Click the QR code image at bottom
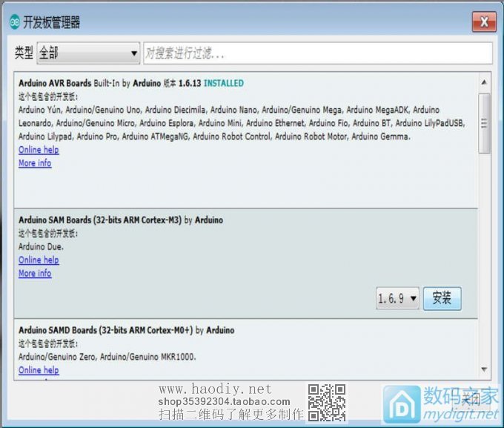 tap(327, 403)
